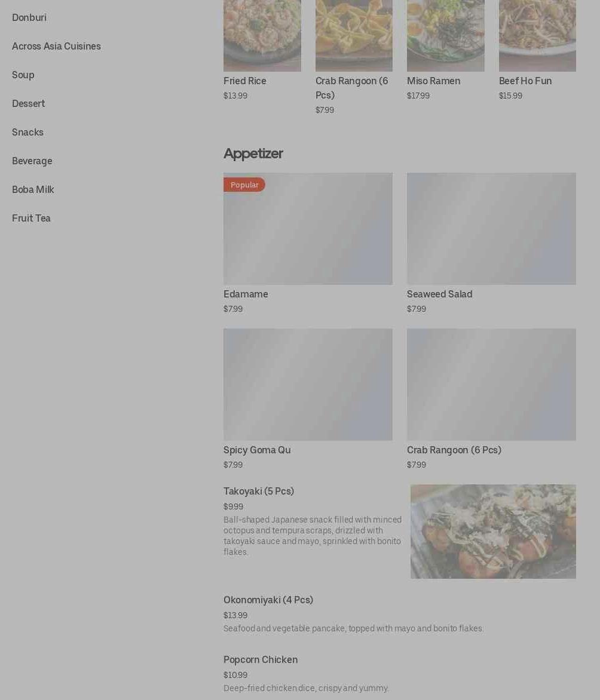Open the Donburi menu category
The height and width of the screenshot is (700, 600).
coord(29,17)
